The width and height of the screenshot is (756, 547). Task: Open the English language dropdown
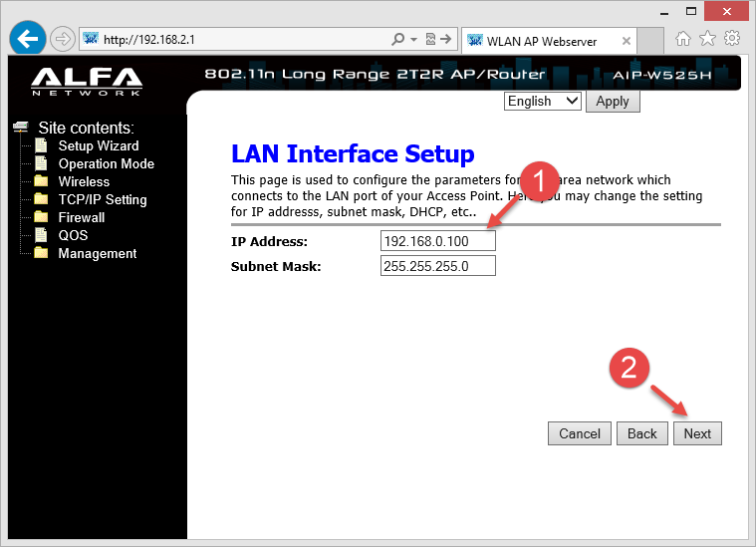[x=543, y=102]
